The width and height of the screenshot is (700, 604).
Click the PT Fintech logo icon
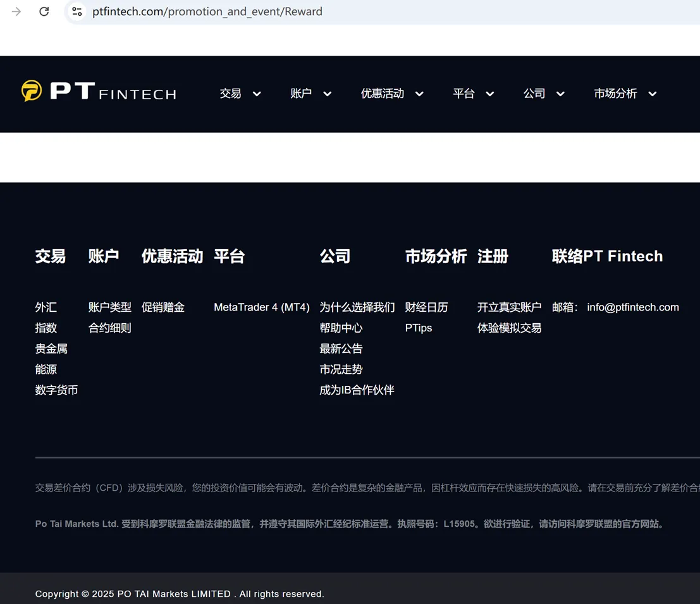tap(32, 90)
